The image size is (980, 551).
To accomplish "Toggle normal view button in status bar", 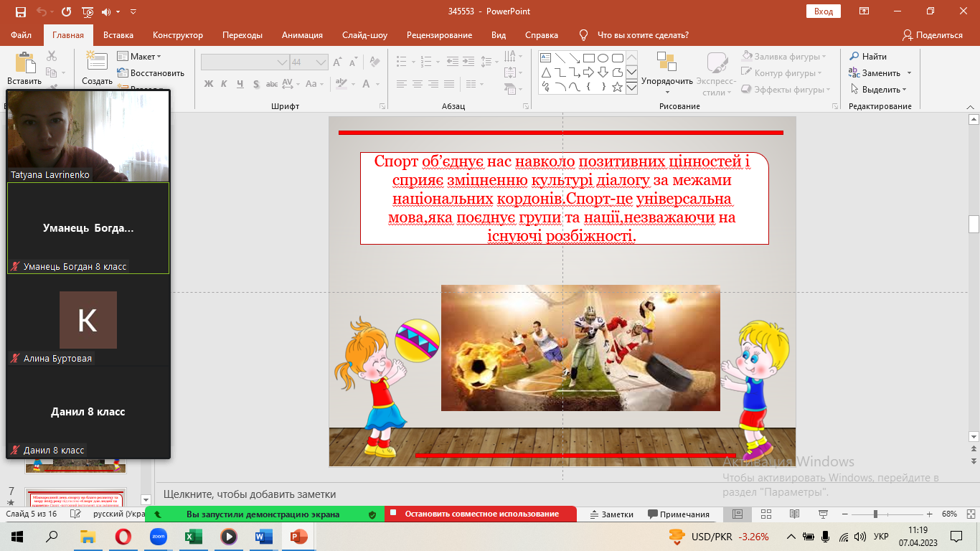I will tap(738, 514).
